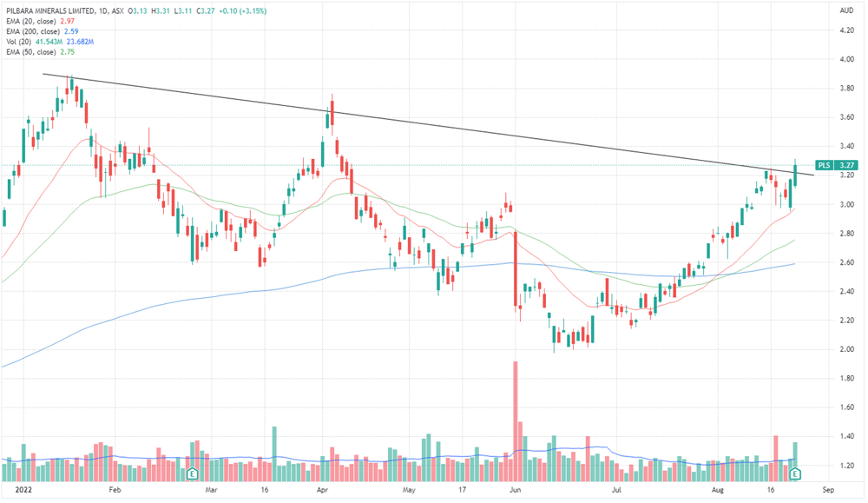This screenshot has width=868, height=503.
Task: Click the 3.00 price axis label
Action: pos(845,204)
